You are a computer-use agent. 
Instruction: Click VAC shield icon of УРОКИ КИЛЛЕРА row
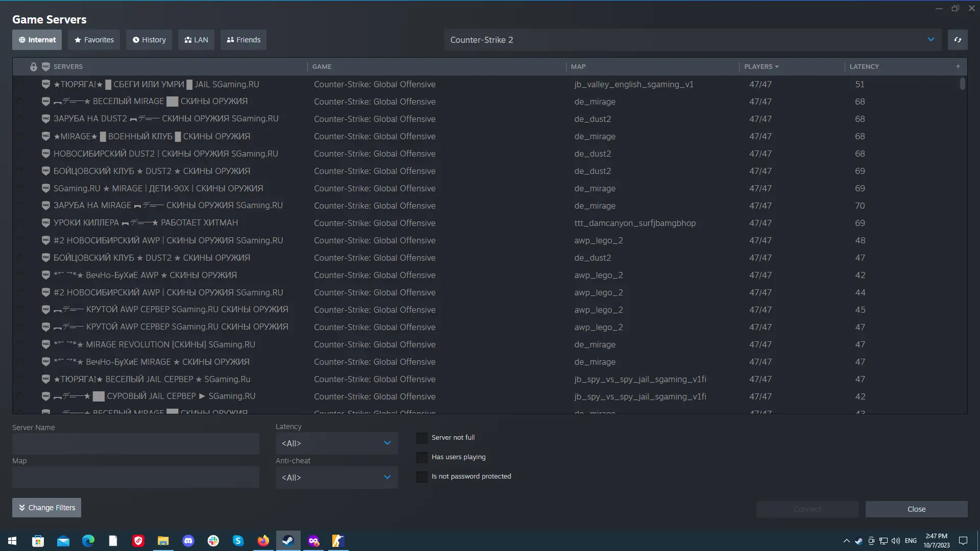[45, 223]
